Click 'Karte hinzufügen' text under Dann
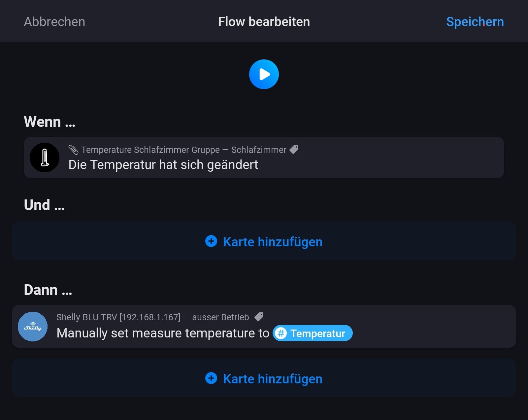The width and height of the screenshot is (528, 420). pyautogui.click(x=273, y=379)
